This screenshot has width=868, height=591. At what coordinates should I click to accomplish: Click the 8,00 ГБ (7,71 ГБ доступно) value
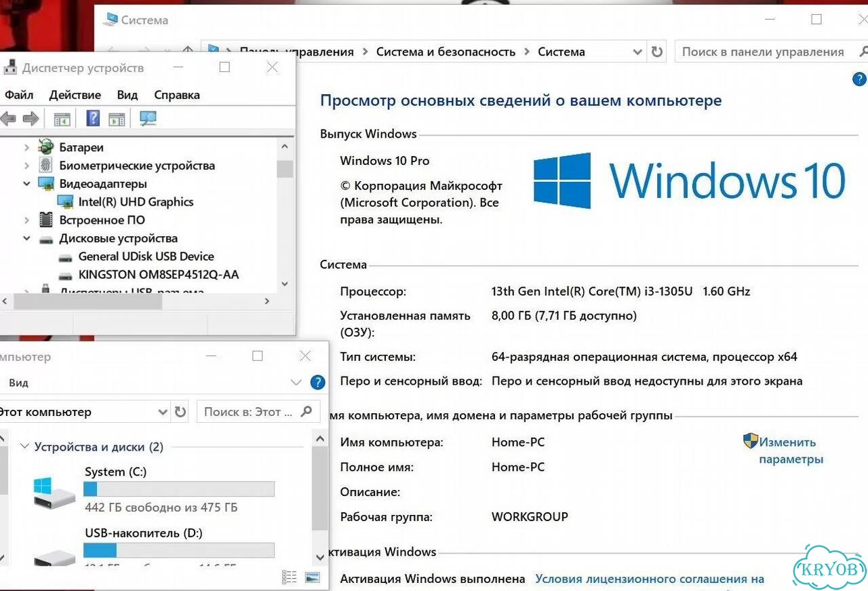pyautogui.click(x=564, y=316)
